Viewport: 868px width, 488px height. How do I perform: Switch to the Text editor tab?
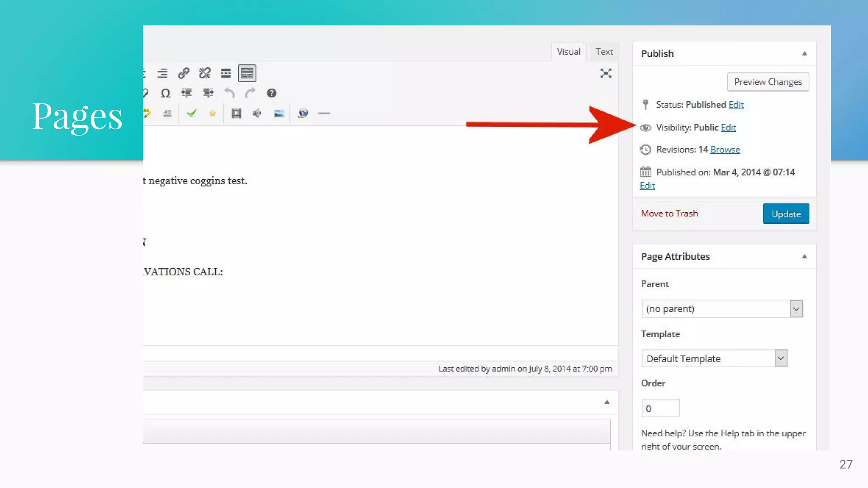click(x=604, y=52)
